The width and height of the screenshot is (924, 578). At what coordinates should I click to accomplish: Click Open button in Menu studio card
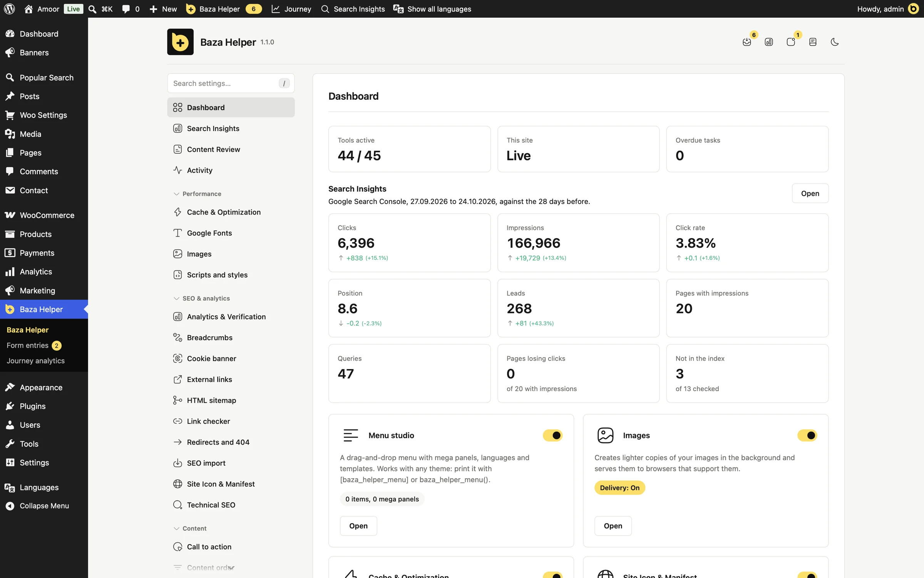358,526
